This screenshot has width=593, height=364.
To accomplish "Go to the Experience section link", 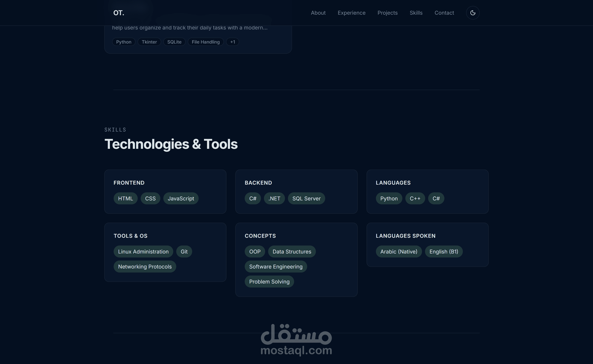I will (x=351, y=13).
